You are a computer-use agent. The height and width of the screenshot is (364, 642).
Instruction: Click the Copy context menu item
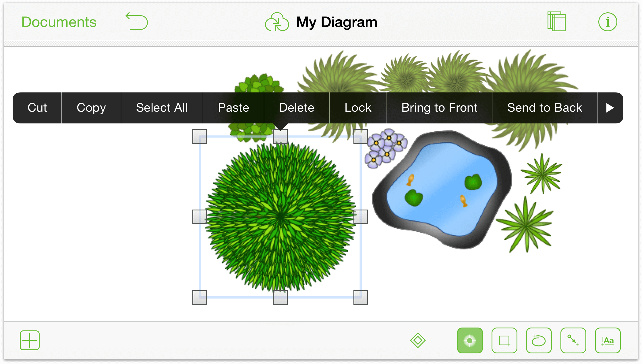pyautogui.click(x=91, y=108)
